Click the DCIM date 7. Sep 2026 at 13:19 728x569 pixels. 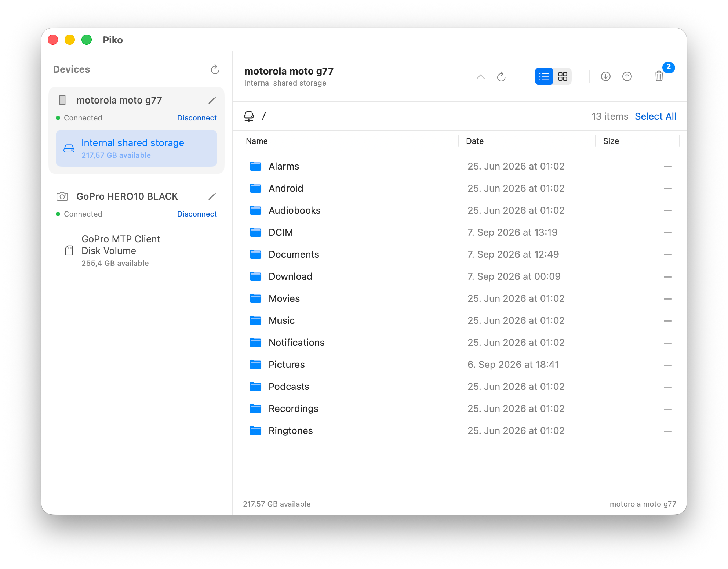click(x=512, y=232)
